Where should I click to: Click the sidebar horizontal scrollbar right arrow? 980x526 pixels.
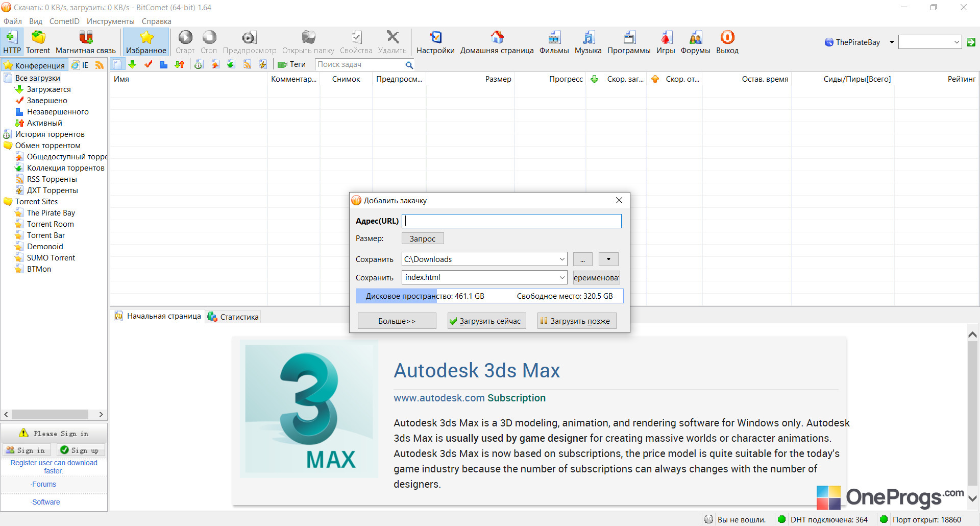point(101,415)
